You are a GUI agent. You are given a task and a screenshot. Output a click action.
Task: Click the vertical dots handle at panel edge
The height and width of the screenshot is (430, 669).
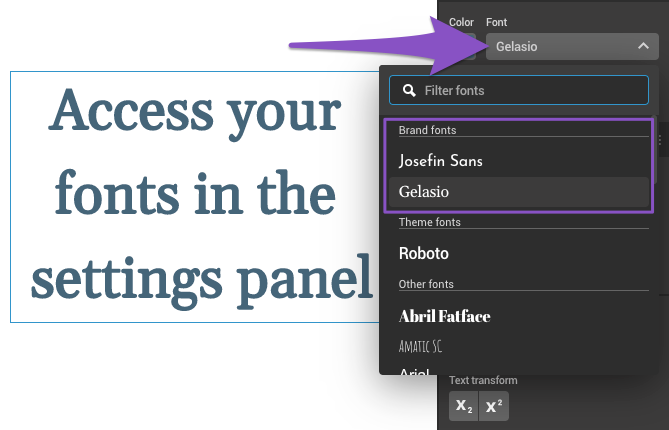[x=660, y=140]
